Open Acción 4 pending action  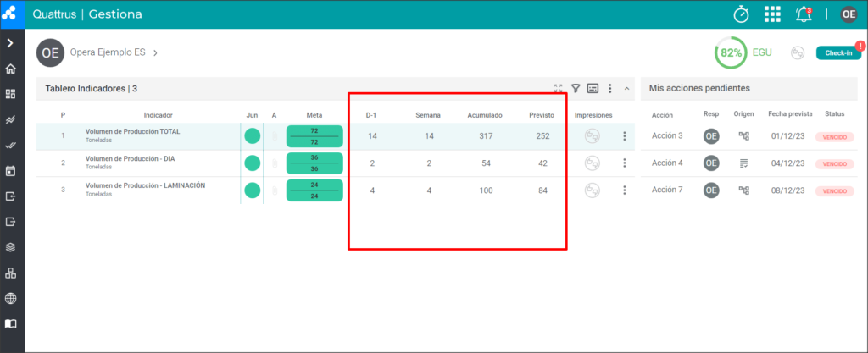[x=667, y=163]
